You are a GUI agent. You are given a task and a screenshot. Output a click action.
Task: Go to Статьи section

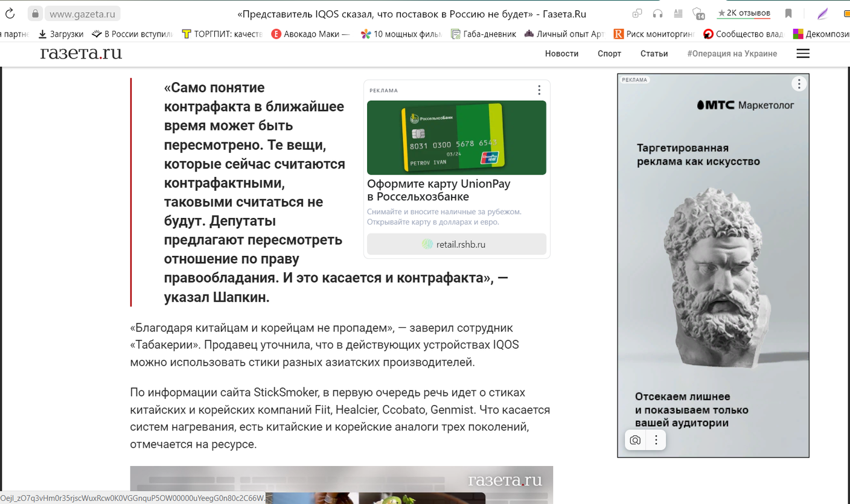[x=654, y=54]
